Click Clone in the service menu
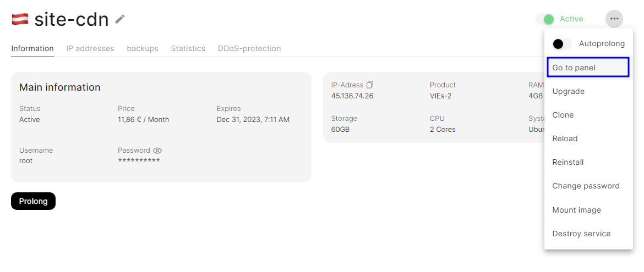Screen dimensions: 644x272 tap(563, 115)
